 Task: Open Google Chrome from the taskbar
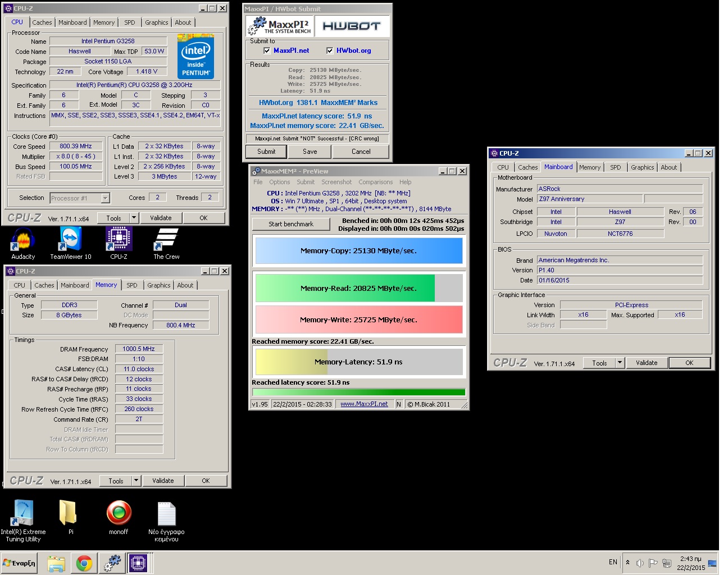(x=84, y=563)
